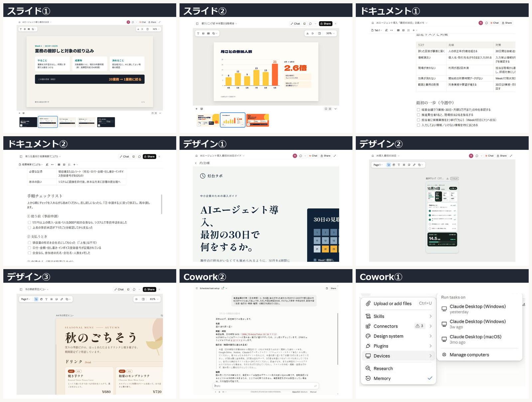Toggle the side panel icon in スライド② toolbar
This screenshot has height=402, width=532.
pyautogui.click(x=320, y=34)
